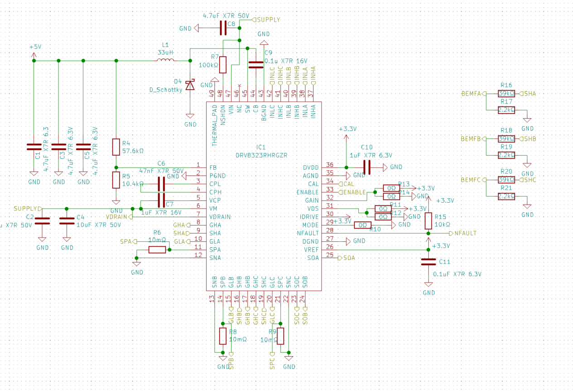Viewport: 575px width, 392px height.
Task: Click the R9 10mΩ shunt resistor symbol
Action: coord(280,336)
